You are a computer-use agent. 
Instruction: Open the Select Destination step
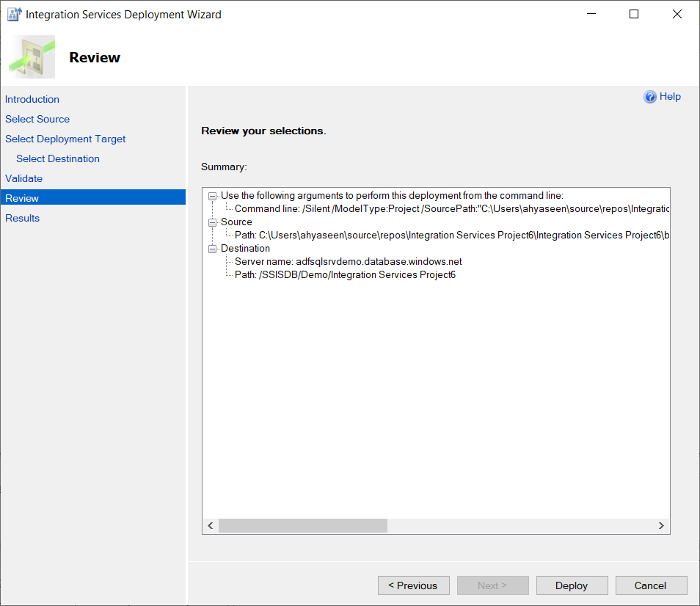[57, 158]
